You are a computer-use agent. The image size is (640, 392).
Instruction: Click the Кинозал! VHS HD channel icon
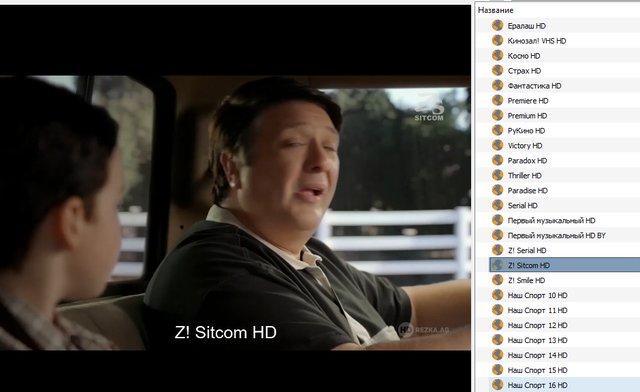(x=497, y=40)
